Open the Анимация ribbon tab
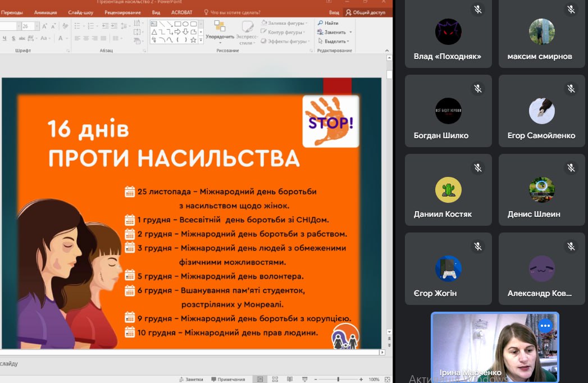The width and height of the screenshot is (588, 383). point(45,12)
